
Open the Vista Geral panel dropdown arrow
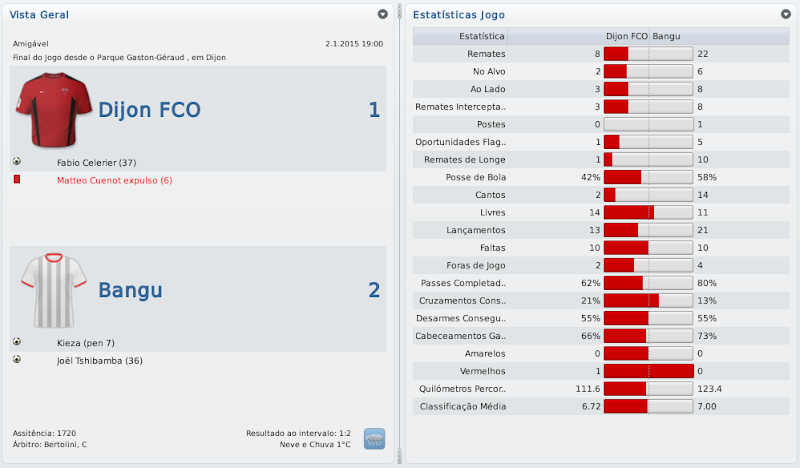[x=382, y=15]
